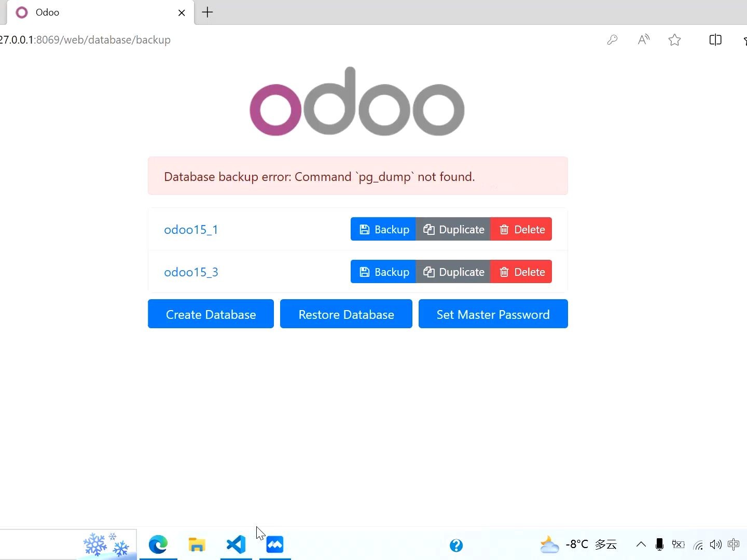
Task: Click Restore Database button
Action: tap(346, 314)
